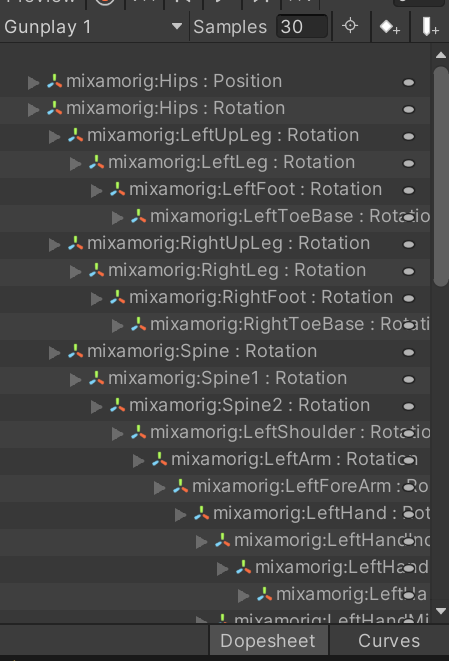
Task: Expand the mixamorig:LeftForeArm property row
Action: (x=159, y=487)
